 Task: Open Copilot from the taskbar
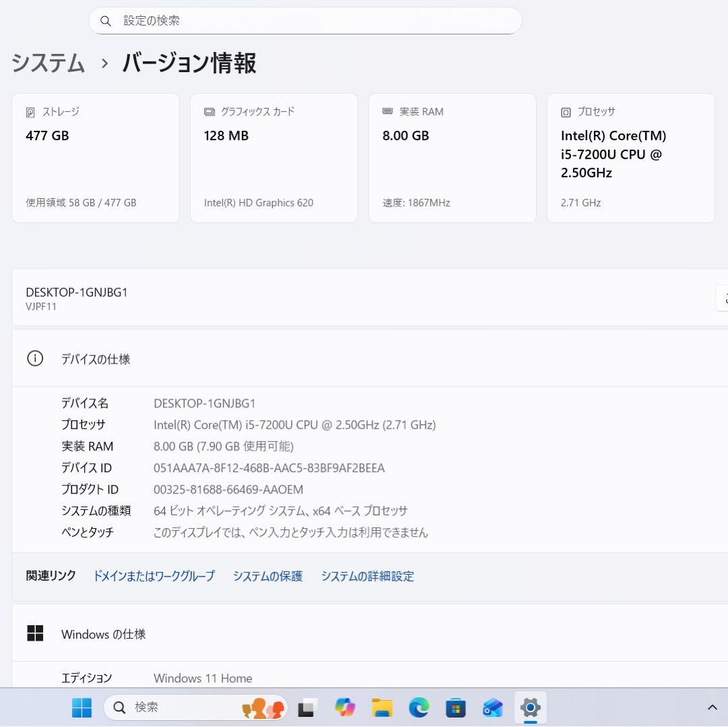click(344, 707)
